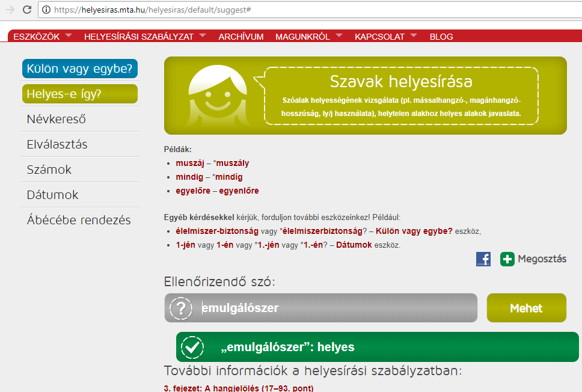Click the question mark icon in search field
This screenshot has width=582, height=392.
pyautogui.click(x=181, y=308)
